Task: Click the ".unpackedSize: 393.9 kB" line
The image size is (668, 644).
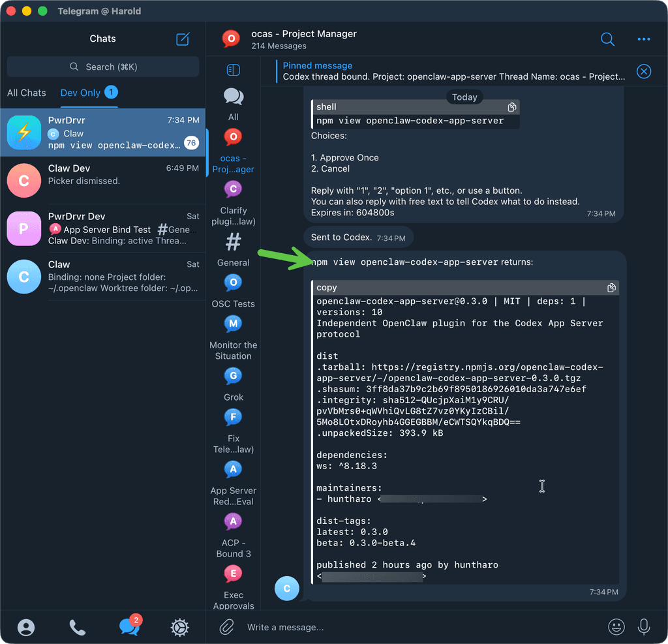Action: coord(380,433)
